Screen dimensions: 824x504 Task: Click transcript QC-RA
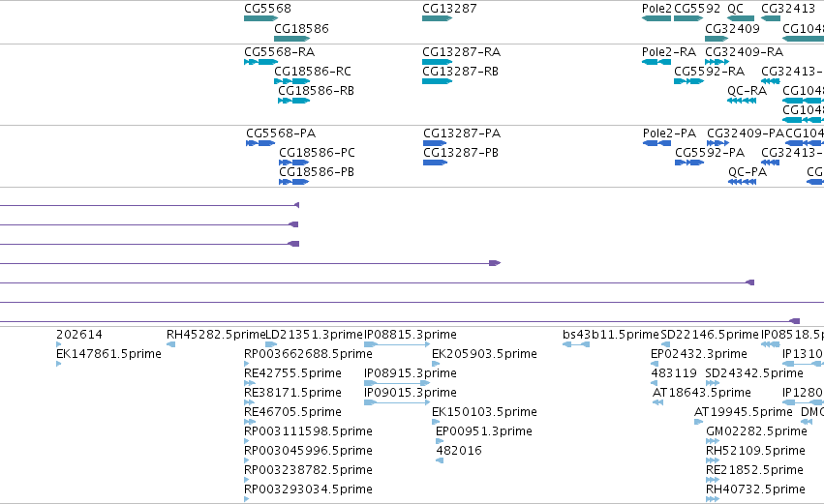747,91
